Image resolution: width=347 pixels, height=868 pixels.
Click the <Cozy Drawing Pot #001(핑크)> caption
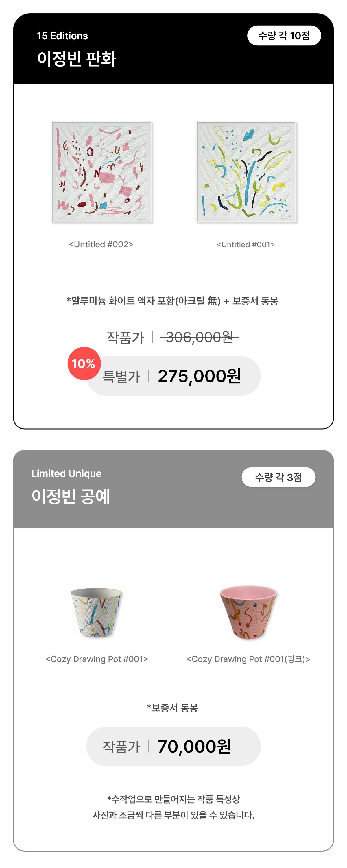click(248, 659)
